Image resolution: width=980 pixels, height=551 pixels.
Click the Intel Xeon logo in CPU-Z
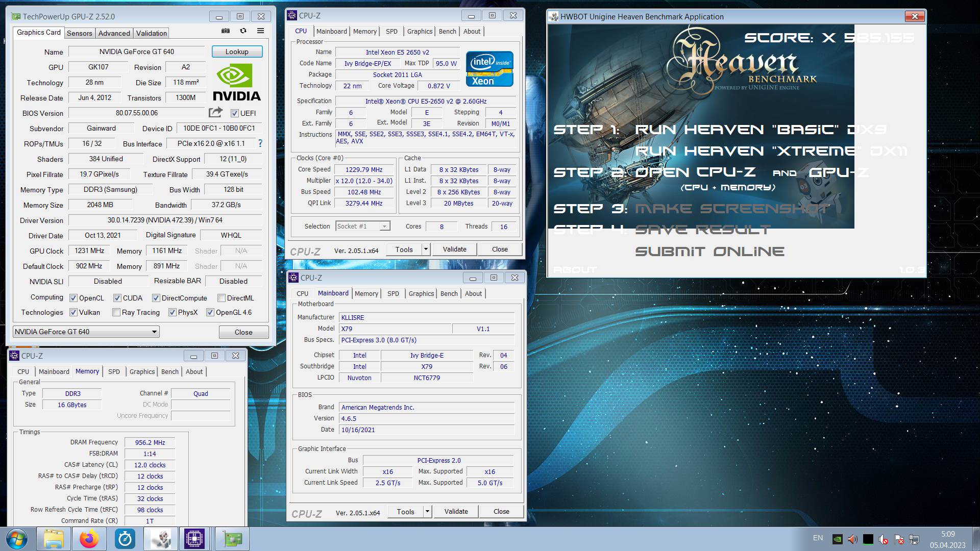(489, 68)
